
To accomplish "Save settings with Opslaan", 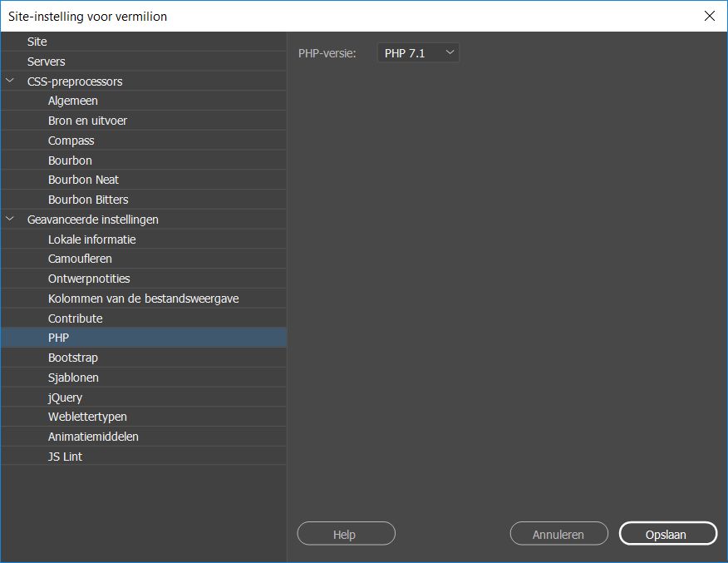I will click(x=667, y=534).
